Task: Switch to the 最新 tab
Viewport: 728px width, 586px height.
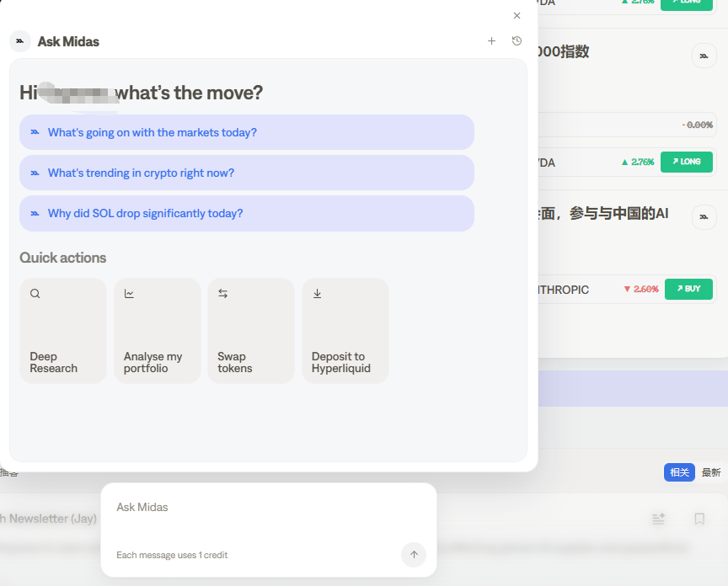Action: tap(711, 472)
